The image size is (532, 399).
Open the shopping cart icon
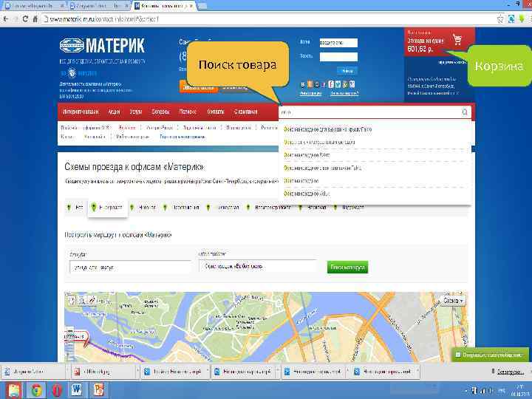pos(457,40)
